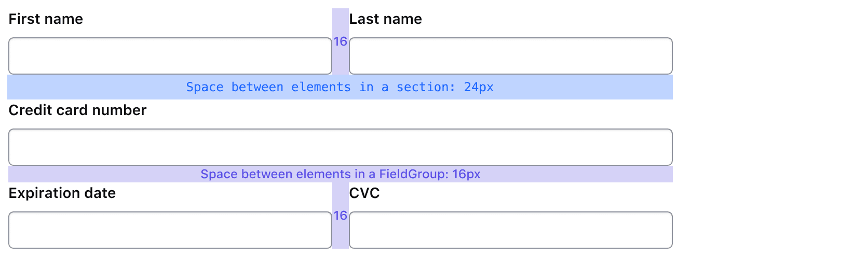
Task: Focus the Last name text box
Action: click(511, 56)
